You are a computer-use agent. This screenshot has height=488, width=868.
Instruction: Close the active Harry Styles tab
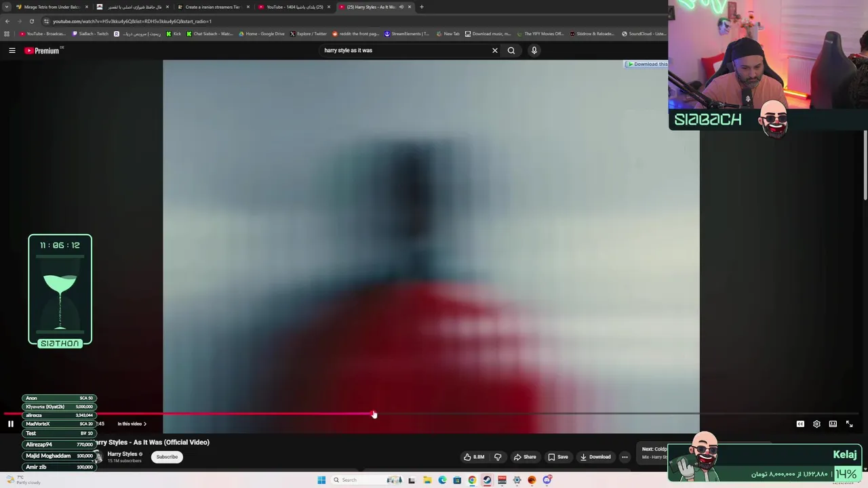410,7
